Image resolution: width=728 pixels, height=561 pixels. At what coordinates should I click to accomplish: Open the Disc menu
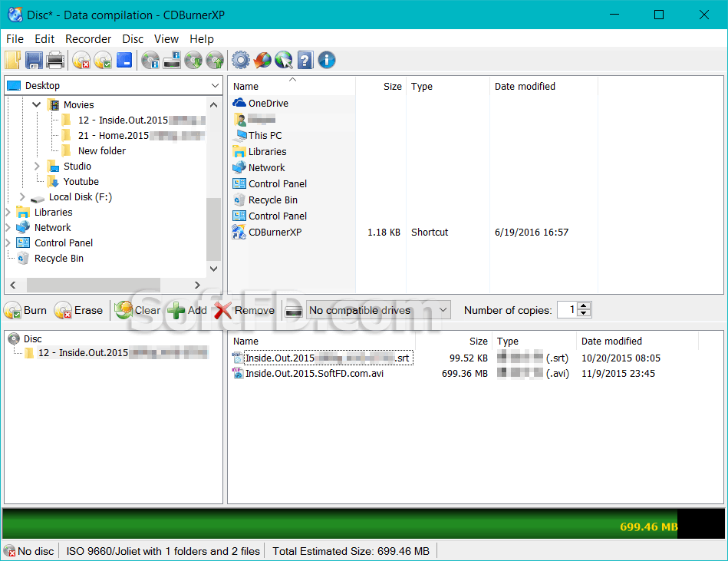[x=133, y=39]
